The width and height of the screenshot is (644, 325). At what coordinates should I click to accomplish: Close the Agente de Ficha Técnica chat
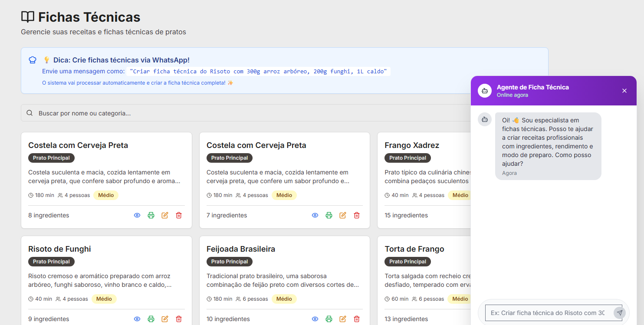click(x=624, y=90)
